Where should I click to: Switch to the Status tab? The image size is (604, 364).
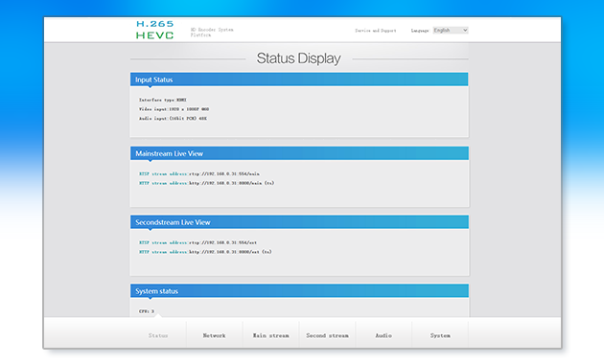click(x=158, y=335)
